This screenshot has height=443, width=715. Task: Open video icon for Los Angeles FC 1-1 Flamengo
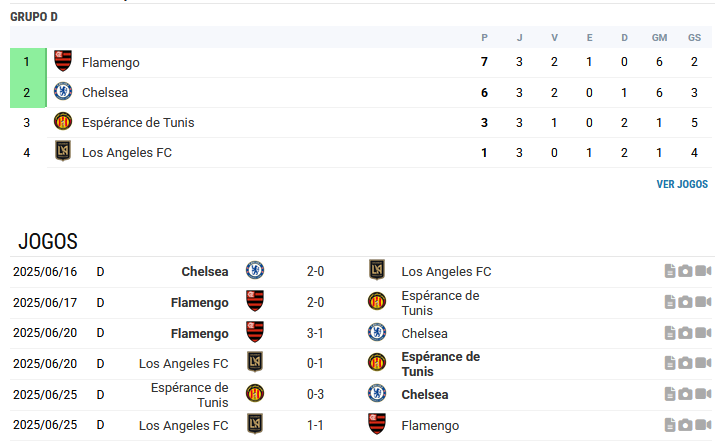(x=703, y=425)
